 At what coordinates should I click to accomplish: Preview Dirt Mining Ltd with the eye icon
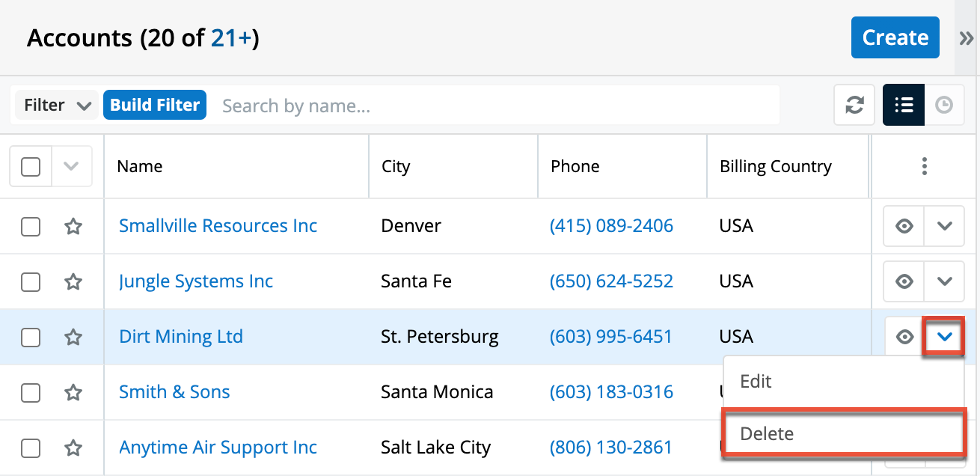[x=903, y=337]
